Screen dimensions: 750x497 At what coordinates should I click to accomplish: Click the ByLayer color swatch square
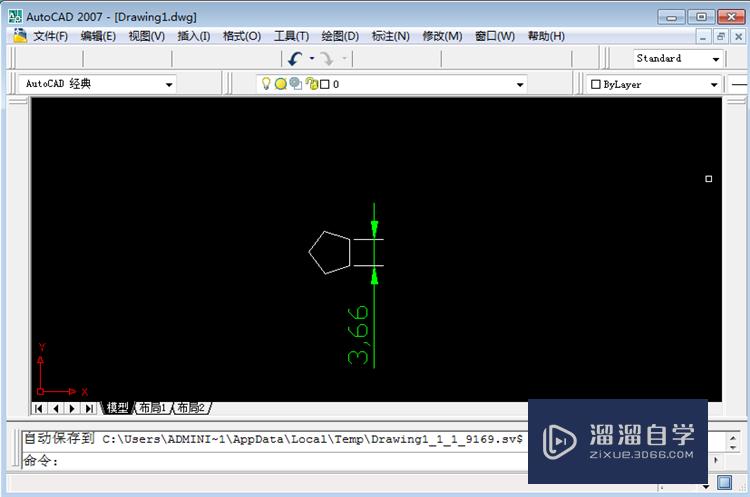(596, 84)
